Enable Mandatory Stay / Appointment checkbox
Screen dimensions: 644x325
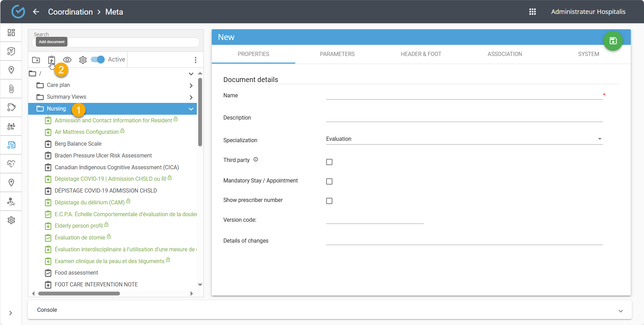pyautogui.click(x=329, y=181)
